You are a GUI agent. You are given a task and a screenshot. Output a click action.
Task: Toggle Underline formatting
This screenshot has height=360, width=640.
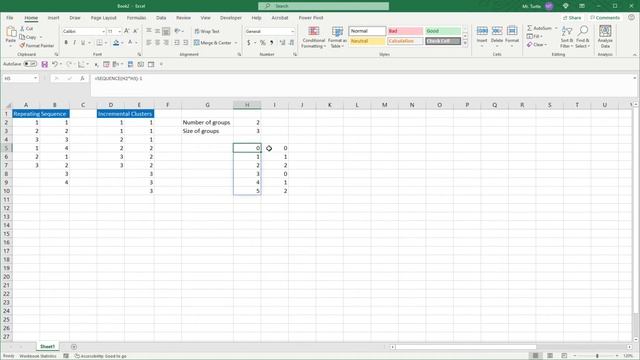pyautogui.click(x=83, y=42)
